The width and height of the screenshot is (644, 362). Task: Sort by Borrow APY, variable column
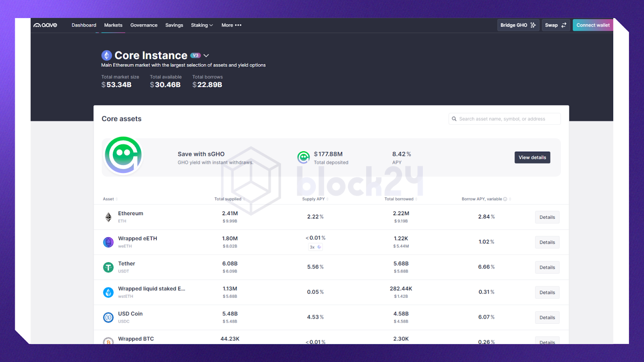click(x=486, y=199)
